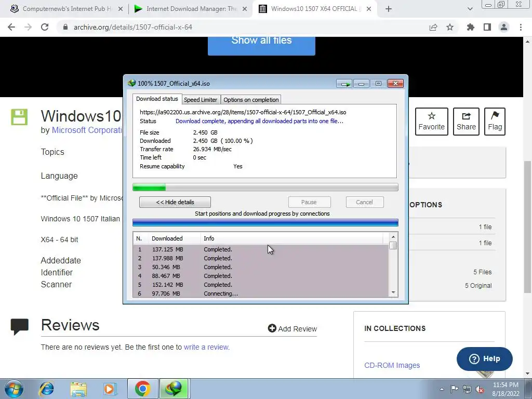Click the Action Center flag tray icon
532x399 pixels.
pos(454,389)
